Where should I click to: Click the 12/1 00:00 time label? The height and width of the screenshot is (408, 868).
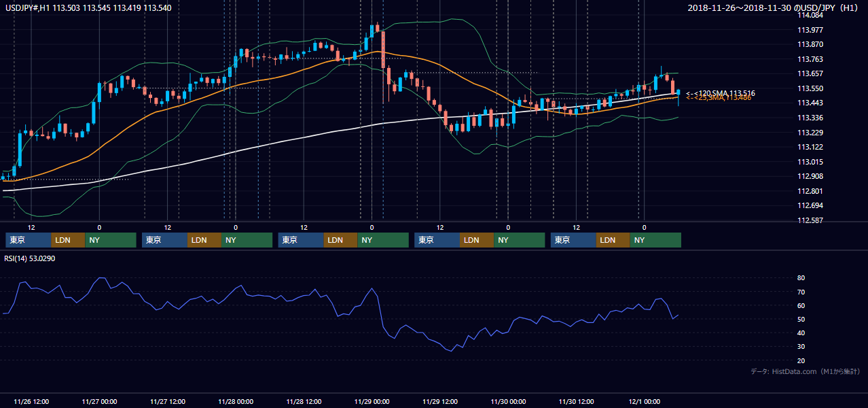(x=644, y=401)
